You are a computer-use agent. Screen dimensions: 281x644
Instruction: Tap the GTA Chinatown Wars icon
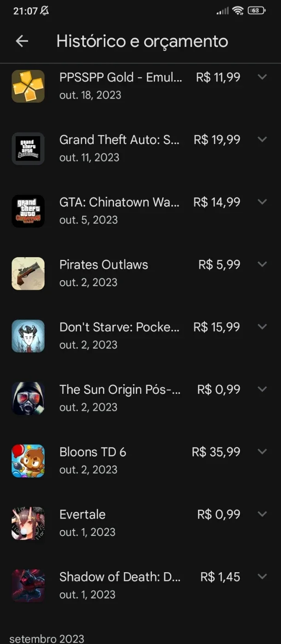pyautogui.click(x=28, y=211)
